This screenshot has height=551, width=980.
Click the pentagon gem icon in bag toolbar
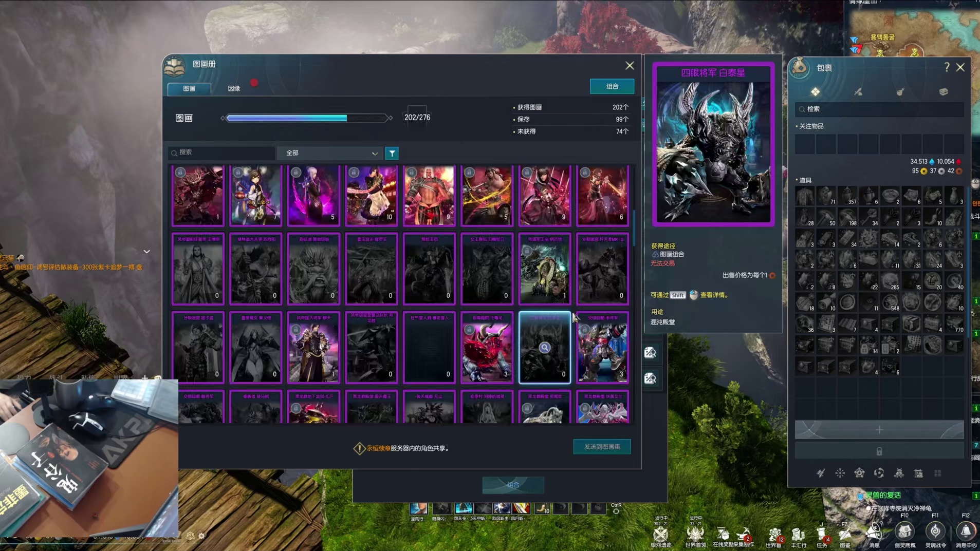pyautogui.click(x=859, y=473)
